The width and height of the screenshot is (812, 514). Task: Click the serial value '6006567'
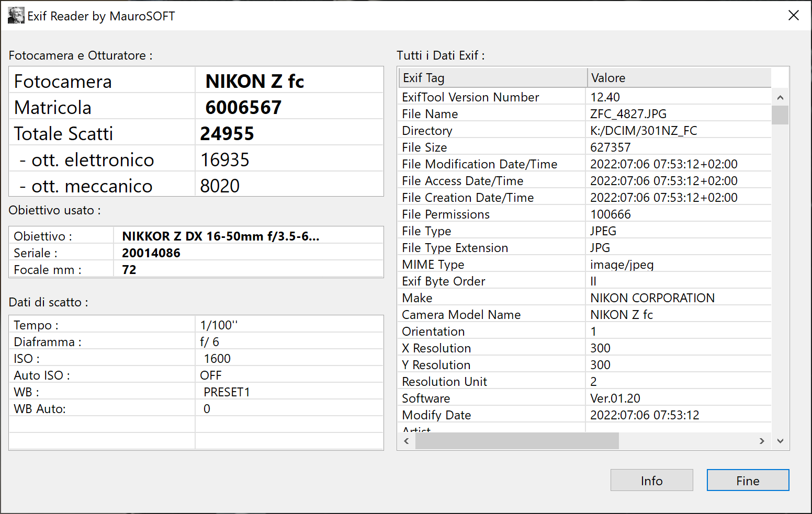pos(243,107)
